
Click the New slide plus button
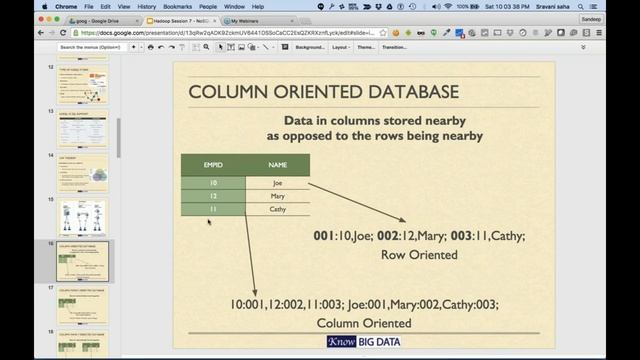133,47
